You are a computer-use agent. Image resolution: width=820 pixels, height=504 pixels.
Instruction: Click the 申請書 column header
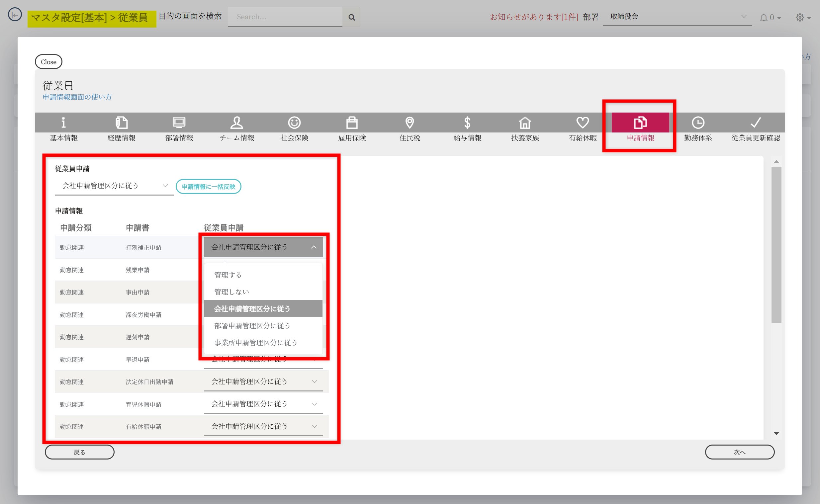click(x=137, y=228)
